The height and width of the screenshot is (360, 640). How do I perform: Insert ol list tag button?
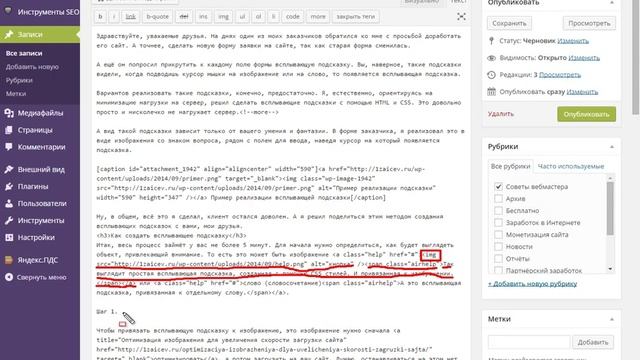(258, 17)
